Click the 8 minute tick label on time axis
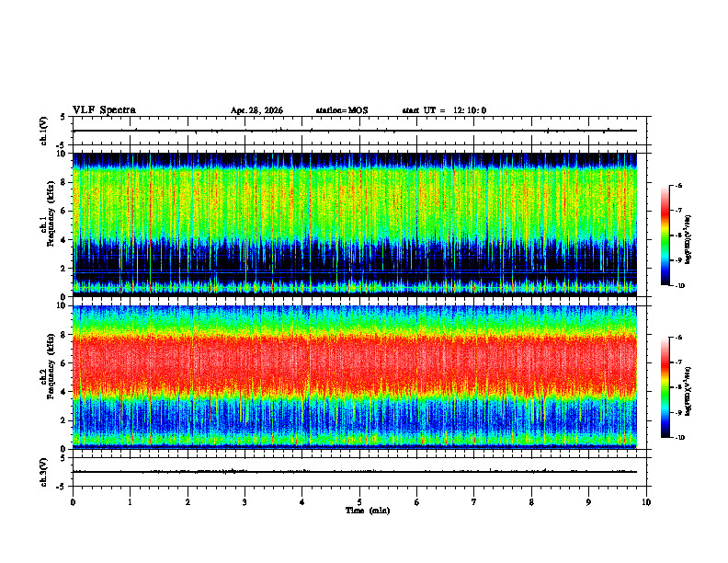The width and height of the screenshot is (728, 563). click(x=531, y=502)
